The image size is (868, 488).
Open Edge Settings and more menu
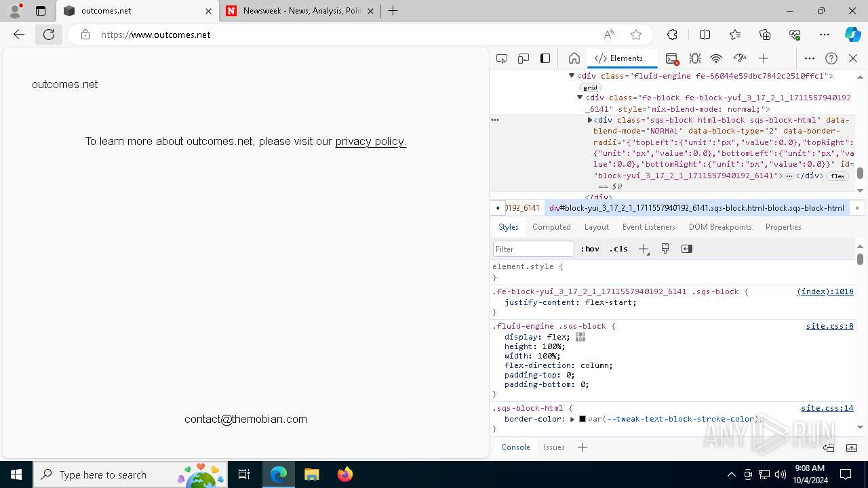click(825, 35)
